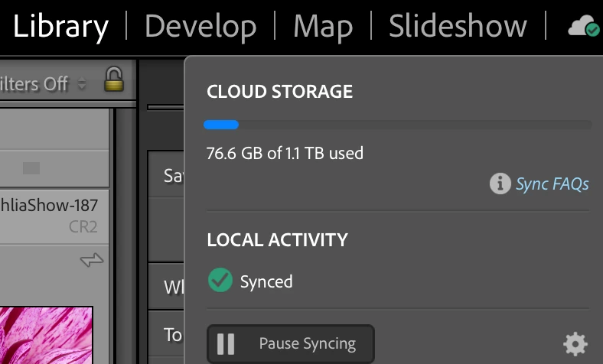Open the cloud sync status icon
Screen dimensions: 603x364
tap(584, 27)
